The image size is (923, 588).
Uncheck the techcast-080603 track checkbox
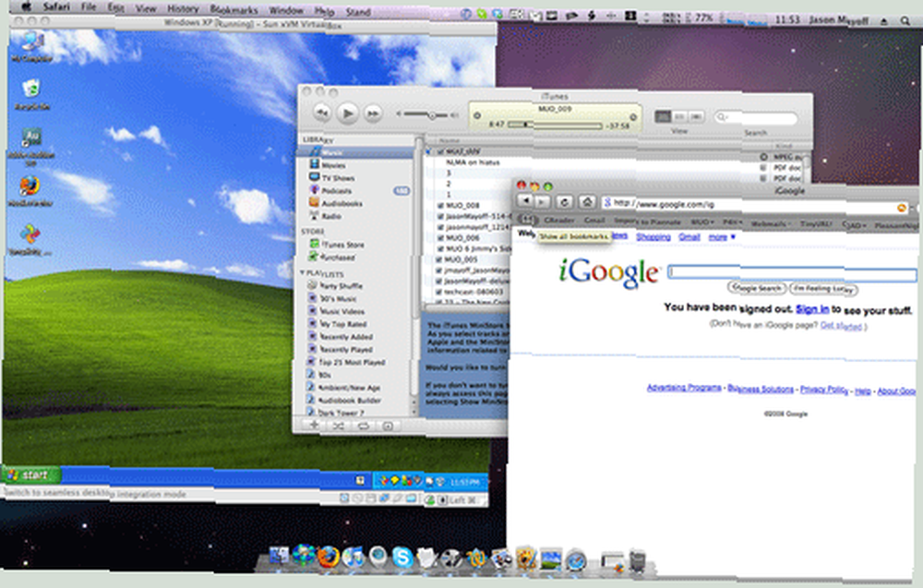point(440,292)
